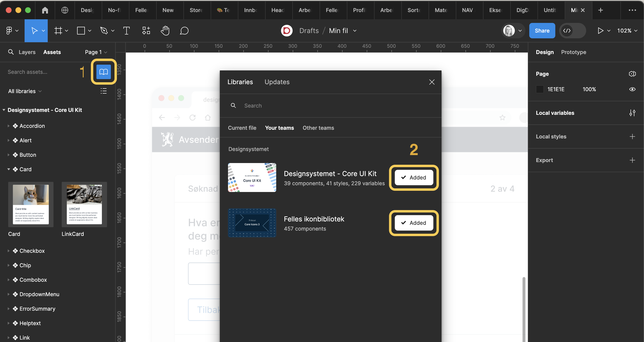
Task: Select the Comment tool
Action: (x=184, y=31)
